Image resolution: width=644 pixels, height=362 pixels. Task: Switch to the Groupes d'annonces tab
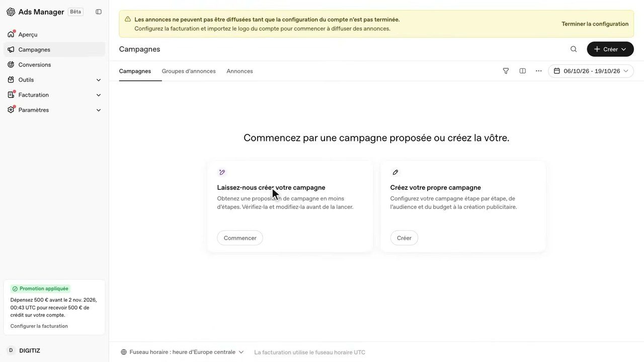click(189, 71)
